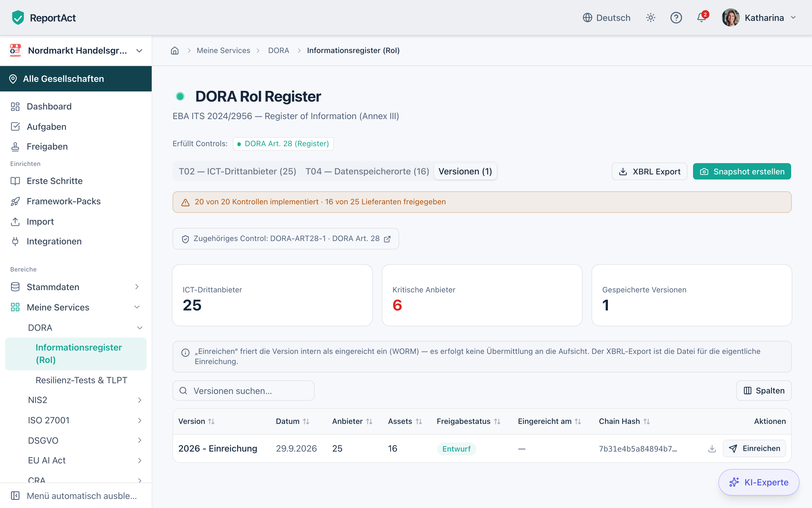812x508 pixels.
Task: Click Einreichen for 2026 - Einreichung
Action: pos(754,448)
